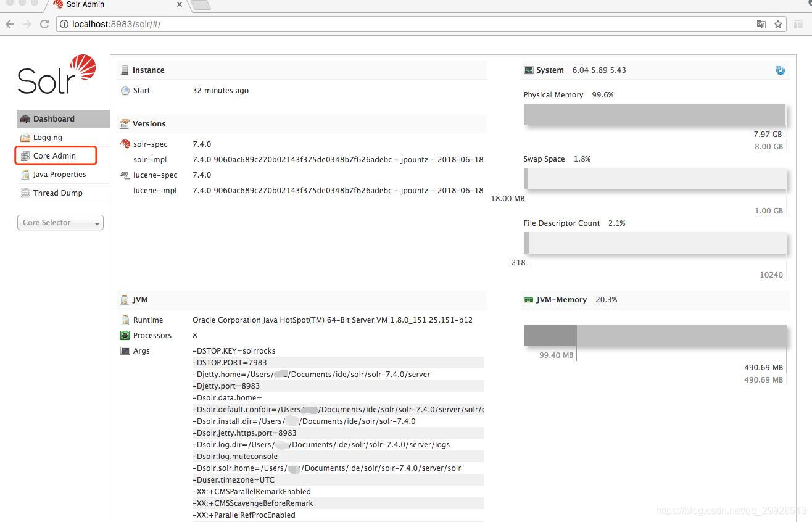This screenshot has width=812, height=522.
Task: Go forward in browser history
Action: (27, 24)
